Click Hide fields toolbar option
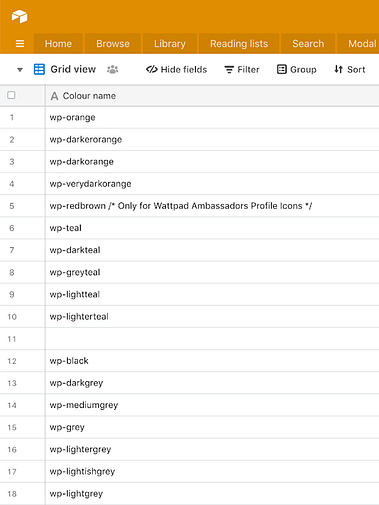379x505 pixels. tap(176, 69)
